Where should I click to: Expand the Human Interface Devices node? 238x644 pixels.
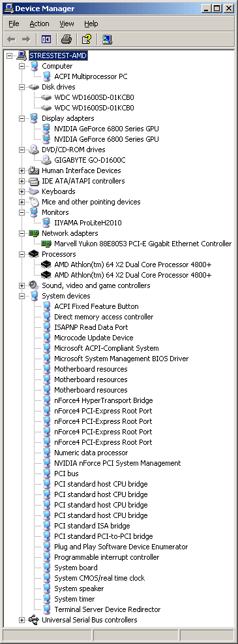tap(22, 170)
